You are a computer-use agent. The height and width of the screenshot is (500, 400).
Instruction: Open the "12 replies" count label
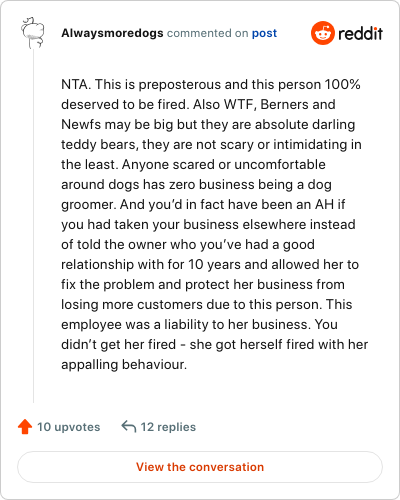(168, 427)
